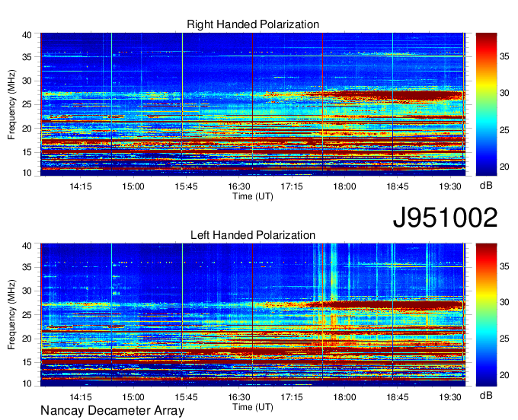The width and height of the screenshot is (518, 420).
Task: Click the 16:30 tick on Right Handed panel
Action: (239, 186)
